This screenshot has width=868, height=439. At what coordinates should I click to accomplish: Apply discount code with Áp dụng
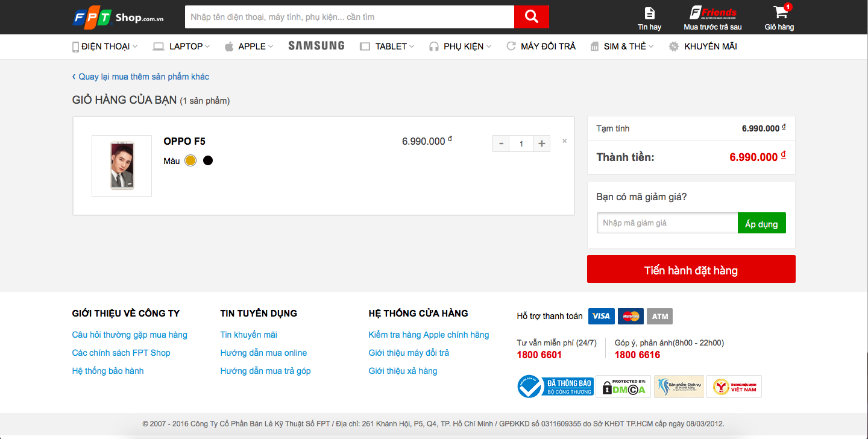[x=762, y=223]
